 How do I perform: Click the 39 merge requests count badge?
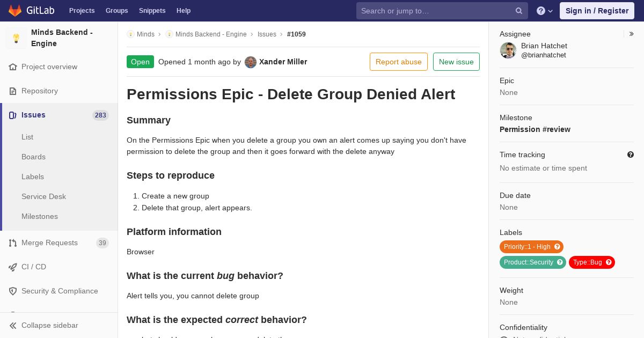click(103, 243)
